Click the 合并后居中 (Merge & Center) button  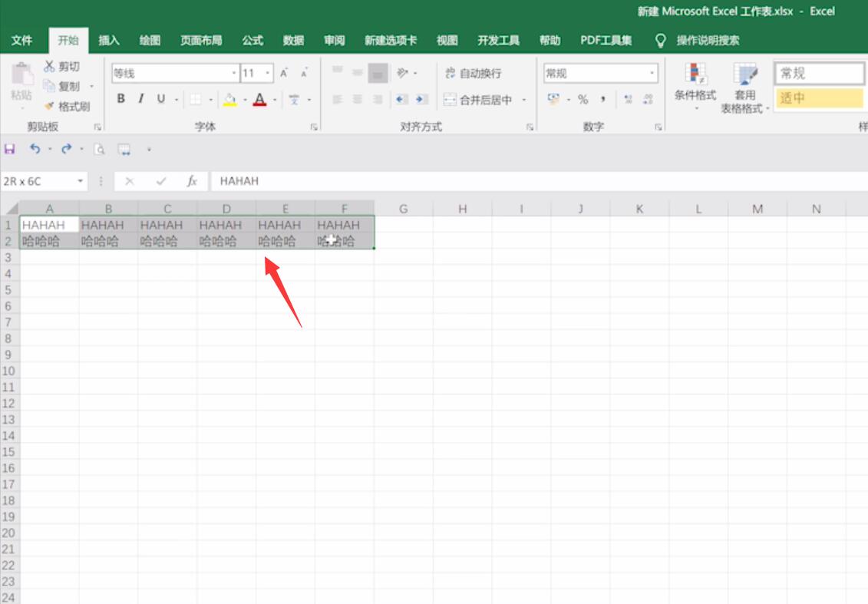tap(477, 100)
